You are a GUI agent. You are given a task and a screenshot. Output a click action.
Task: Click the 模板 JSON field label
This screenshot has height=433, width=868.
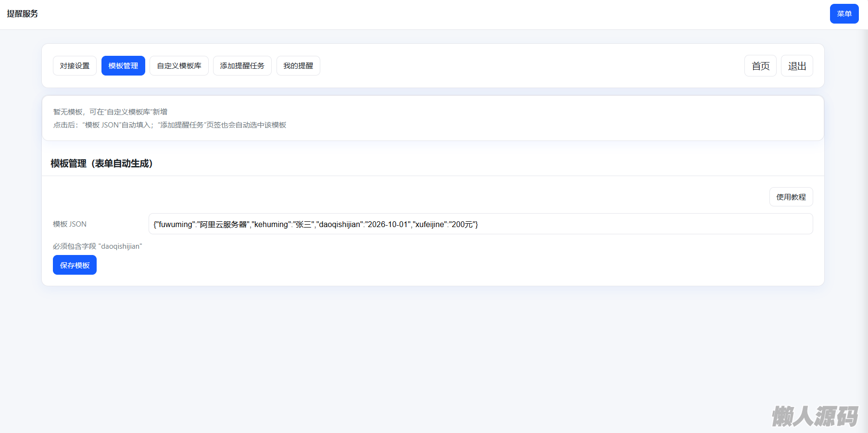pyautogui.click(x=70, y=224)
